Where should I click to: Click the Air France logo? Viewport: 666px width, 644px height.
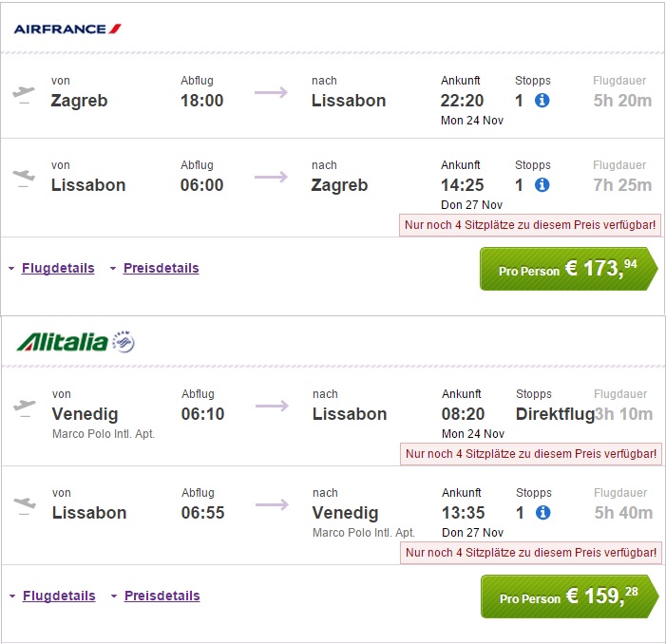(x=67, y=28)
